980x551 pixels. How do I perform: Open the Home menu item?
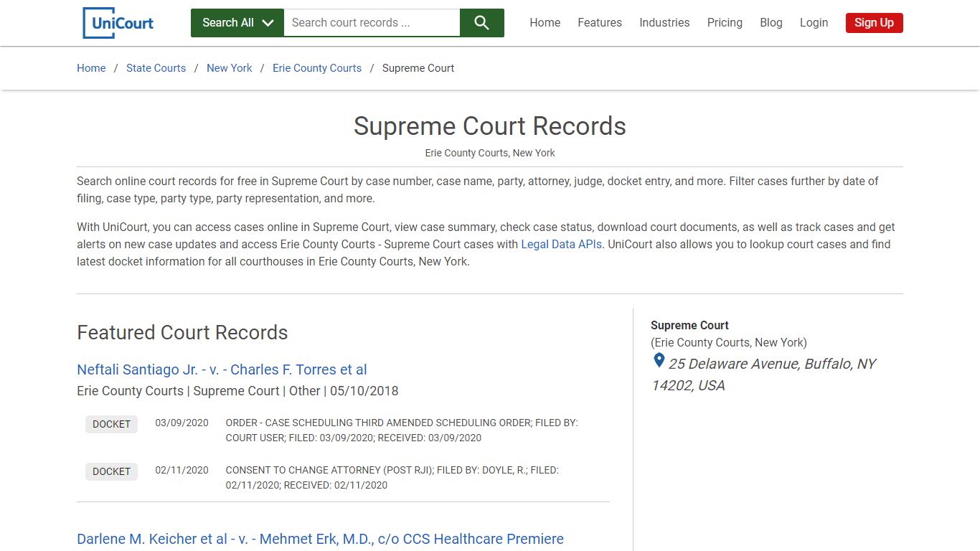(545, 23)
